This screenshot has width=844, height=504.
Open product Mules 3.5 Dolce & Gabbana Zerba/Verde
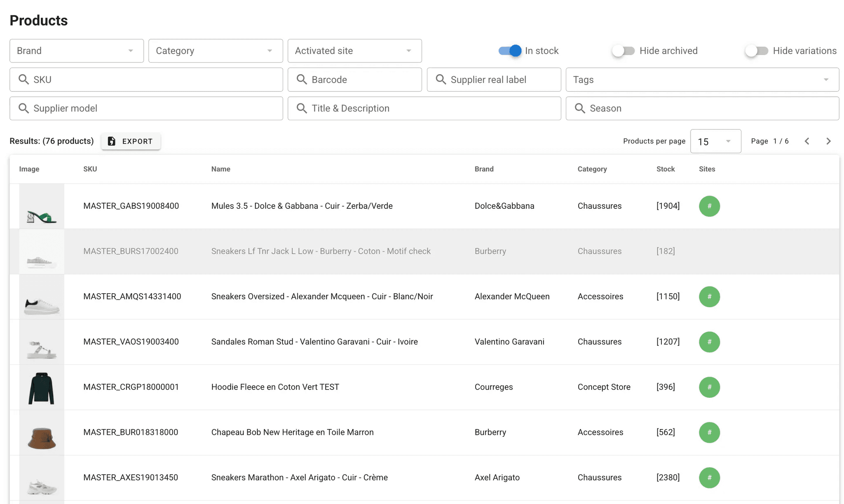302,206
